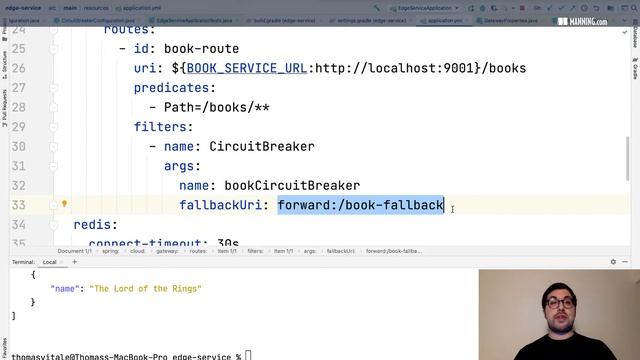
Task: Collapse the fold marker at line 28
Action: pyautogui.click(x=53, y=107)
